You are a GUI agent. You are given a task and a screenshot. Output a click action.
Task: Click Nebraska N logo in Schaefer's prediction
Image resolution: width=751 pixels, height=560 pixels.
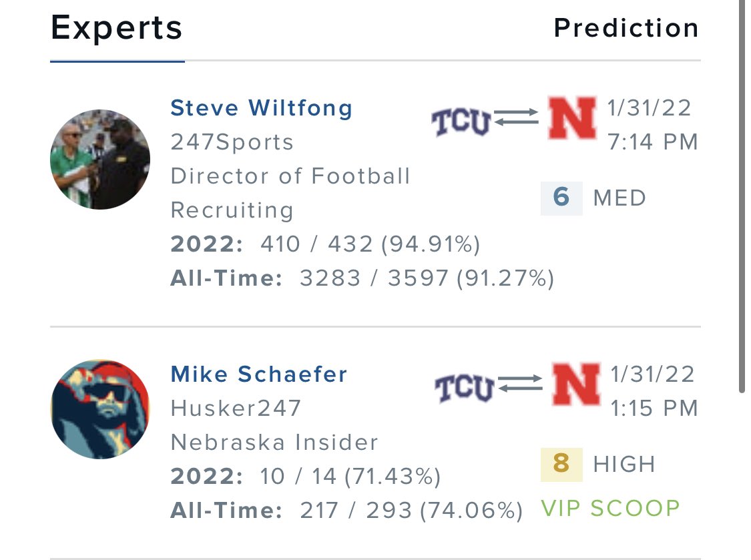[576, 384]
